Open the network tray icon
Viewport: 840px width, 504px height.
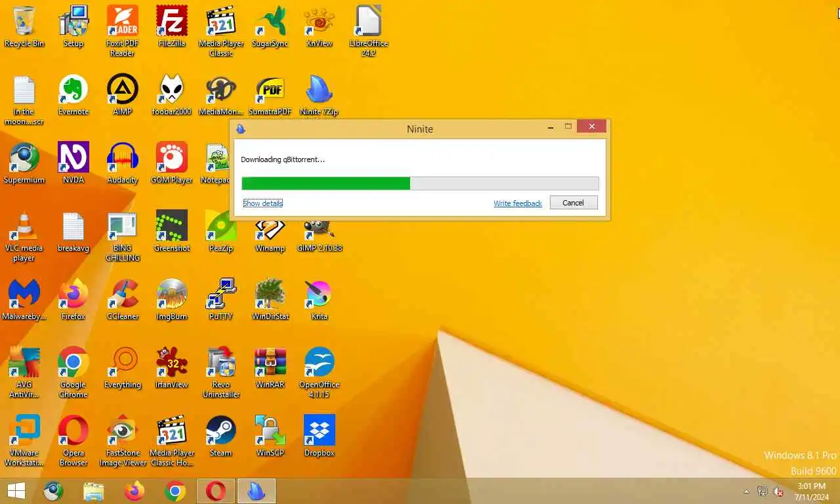pos(763,492)
